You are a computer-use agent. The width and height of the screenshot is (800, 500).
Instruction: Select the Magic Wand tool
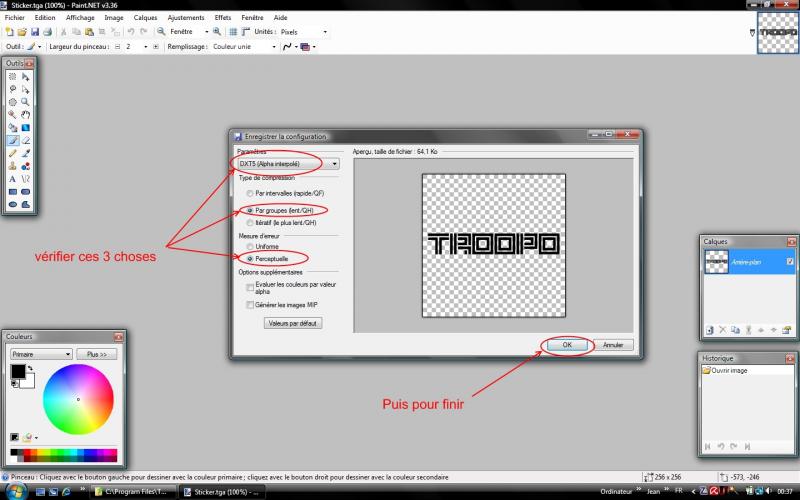(x=13, y=115)
